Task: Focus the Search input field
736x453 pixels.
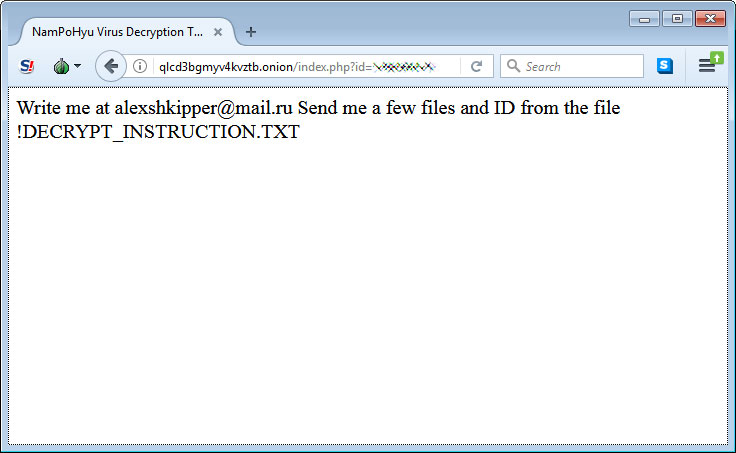Action: click(572, 66)
